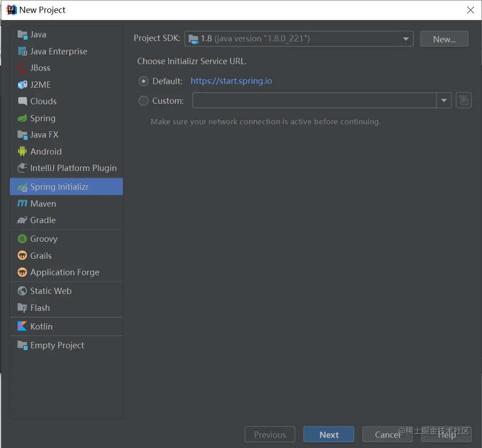The height and width of the screenshot is (448, 482).
Task: Select Empty Project in the list
Action: (x=57, y=346)
